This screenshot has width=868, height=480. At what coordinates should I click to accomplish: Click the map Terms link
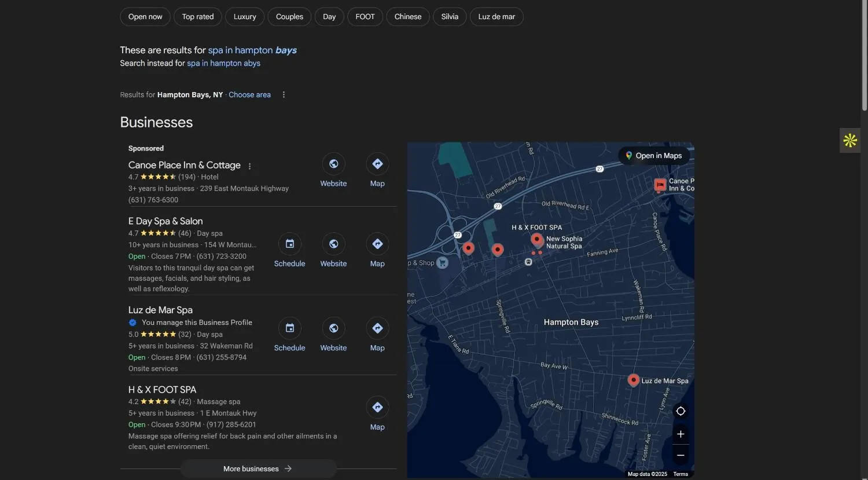(681, 474)
